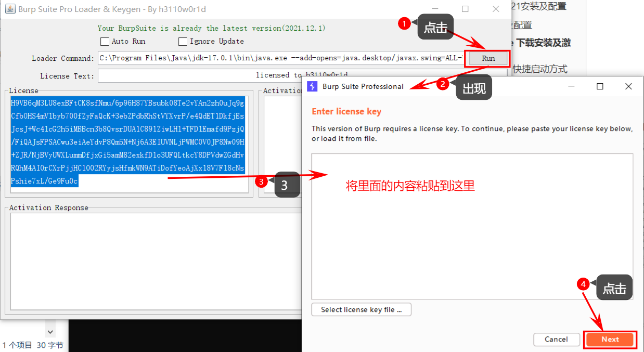Click the Burp Suite Professional lightning icon
This screenshot has width=644, height=352.
point(313,86)
